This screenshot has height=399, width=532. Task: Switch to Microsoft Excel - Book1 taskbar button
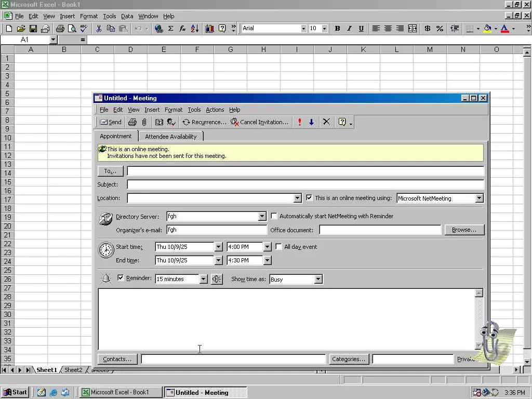coord(121,392)
